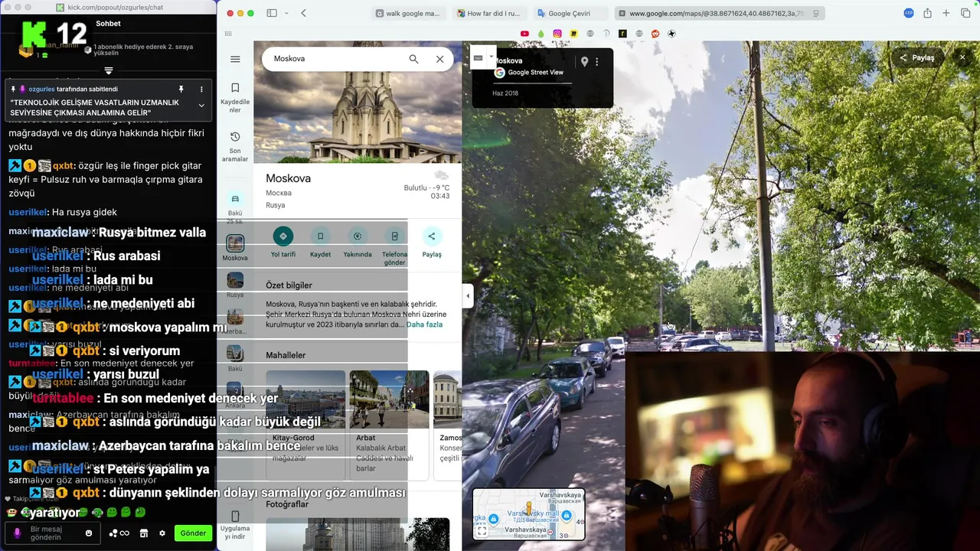This screenshot has height=551, width=980.
Task: Switch to the 'How far did I ru...' tab
Action: [488, 13]
